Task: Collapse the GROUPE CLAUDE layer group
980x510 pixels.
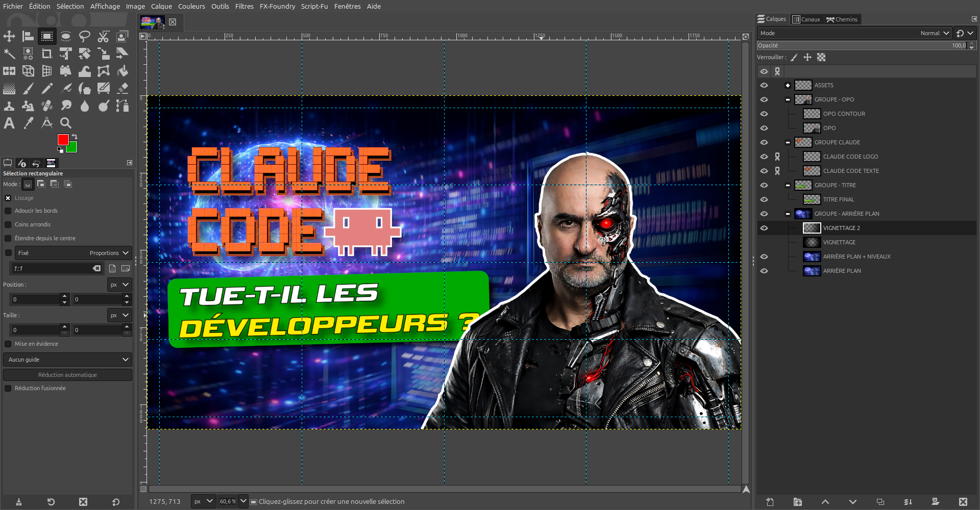Action: click(788, 142)
